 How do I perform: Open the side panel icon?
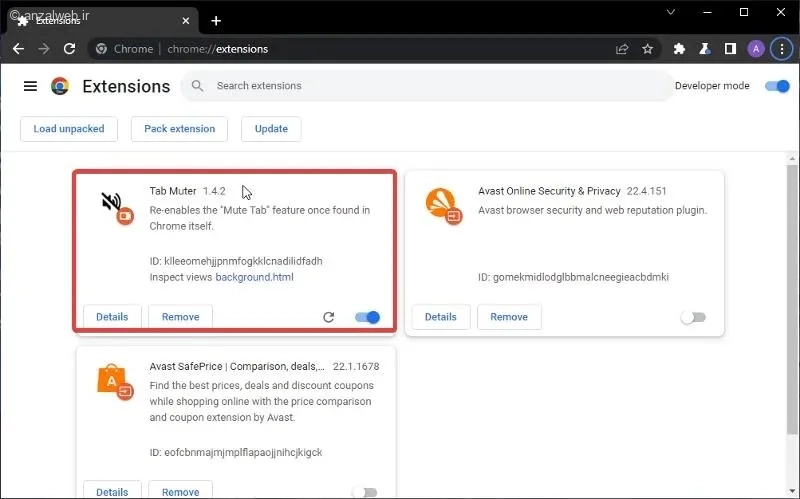click(x=730, y=49)
